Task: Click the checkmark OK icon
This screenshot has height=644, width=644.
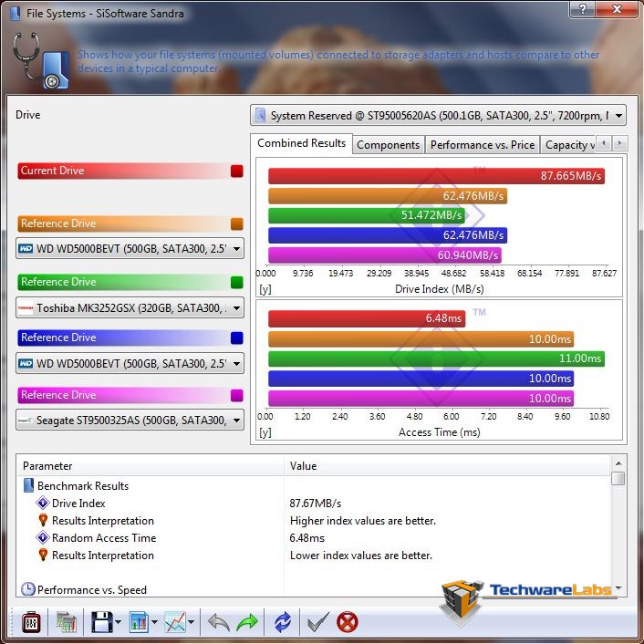Action: point(317,623)
